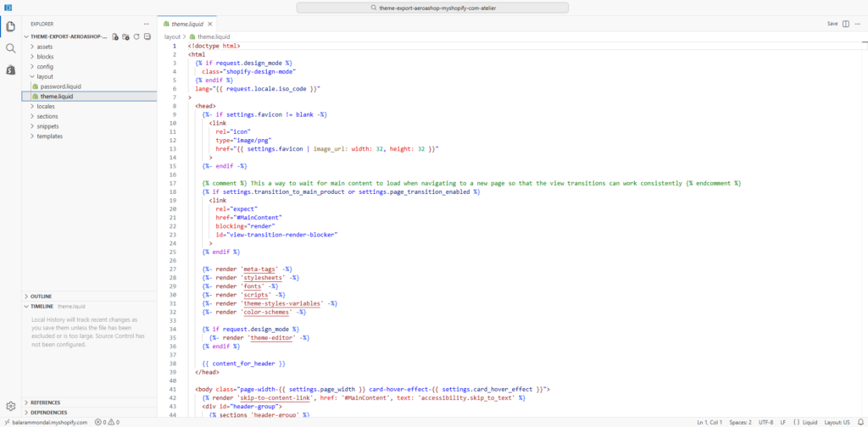Show errors count in status bar
The width and height of the screenshot is (868, 427).
(x=101, y=422)
